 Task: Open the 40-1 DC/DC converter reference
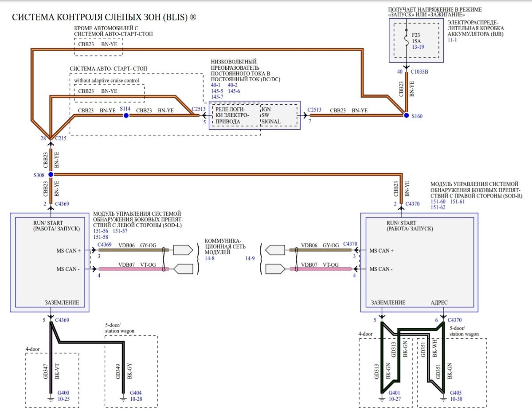217,85
